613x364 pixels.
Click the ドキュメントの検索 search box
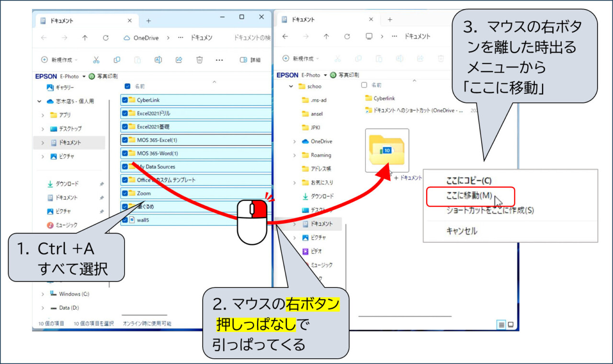pyautogui.click(x=251, y=38)
